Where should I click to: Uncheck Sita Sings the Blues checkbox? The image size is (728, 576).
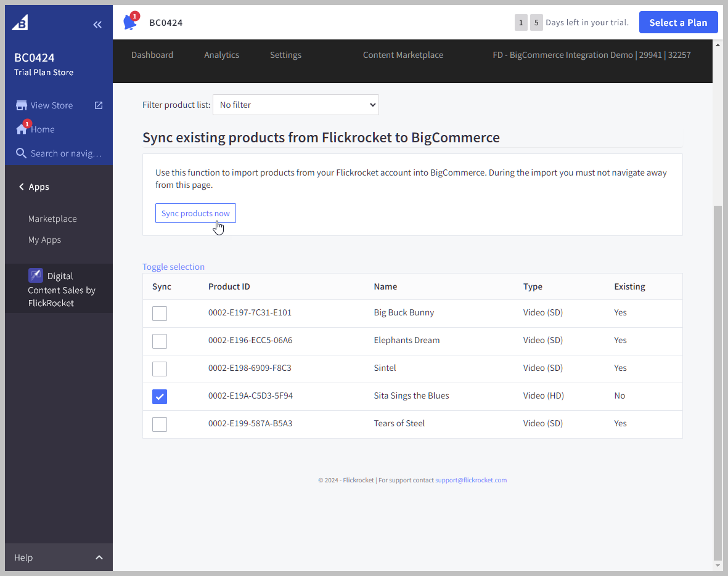[x=160, y=397]
